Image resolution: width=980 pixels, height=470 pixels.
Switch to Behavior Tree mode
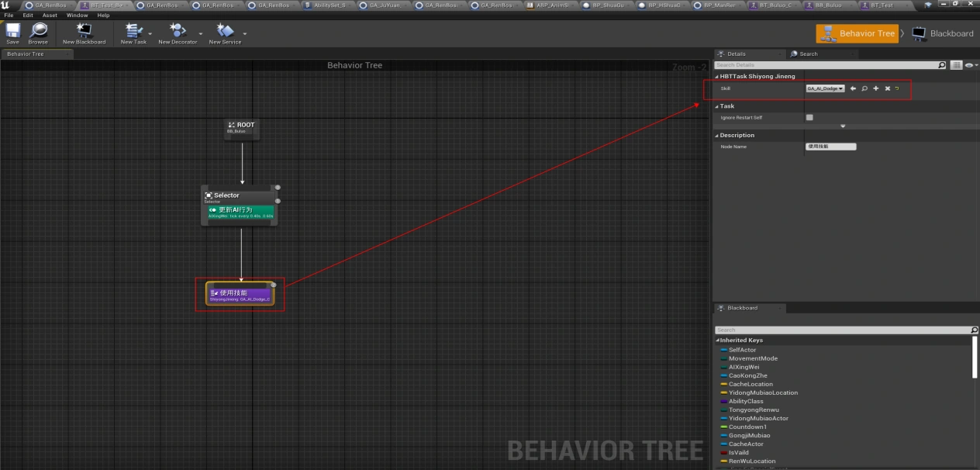tap(857, 33)
